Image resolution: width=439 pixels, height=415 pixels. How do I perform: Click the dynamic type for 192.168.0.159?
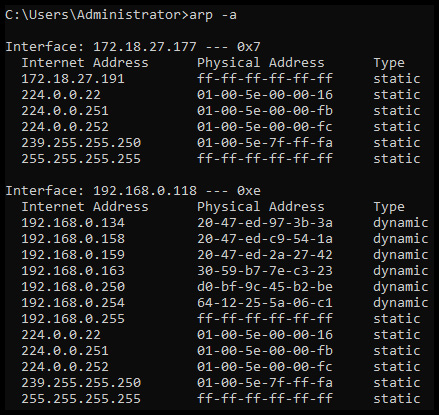click(x=401, y=255)
